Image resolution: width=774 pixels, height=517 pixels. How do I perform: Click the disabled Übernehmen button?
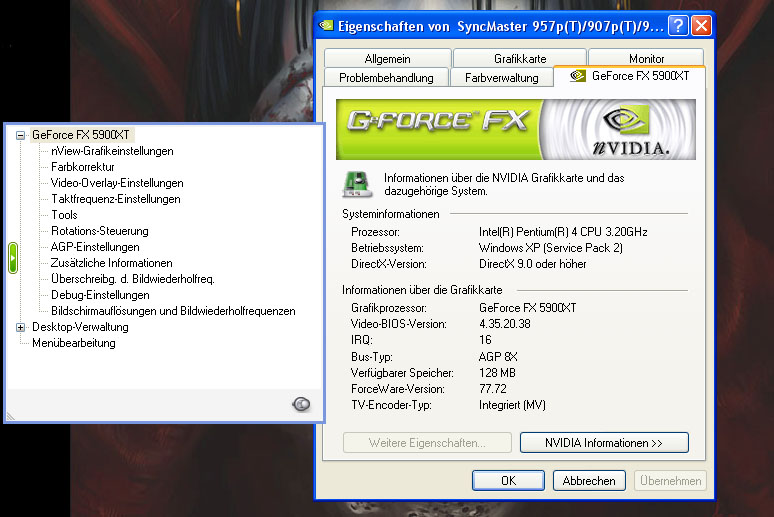click(670, 481)
